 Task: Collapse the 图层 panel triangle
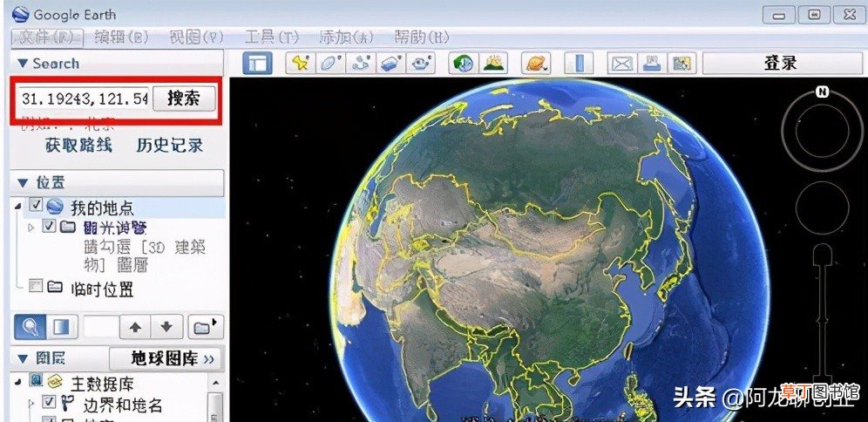tap(22, 359)
